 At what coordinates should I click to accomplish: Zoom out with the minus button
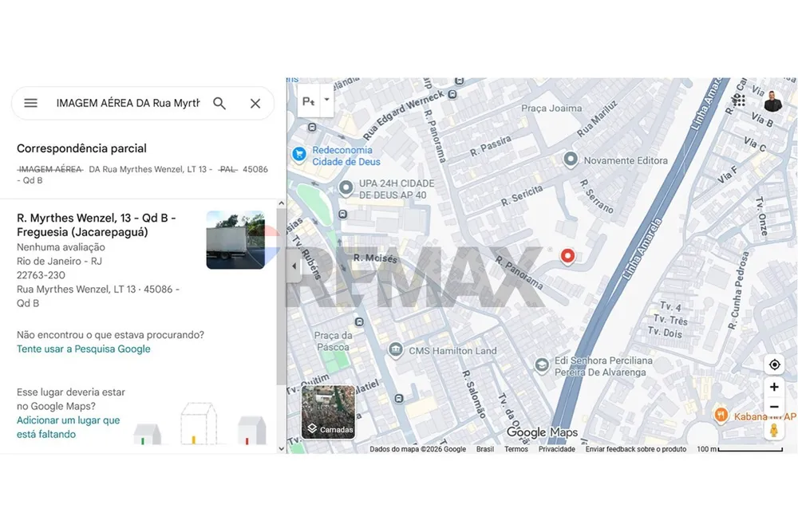pyautogui.click(x=775, y=407)
